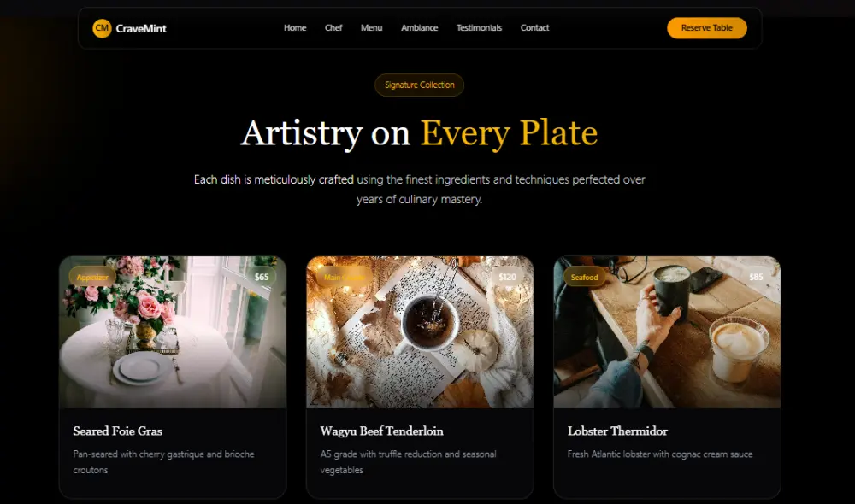Viewport: 855px width, 504px height.
Task: Click the $85 price badge
Action: pyautogui.click(x=756, y=277)
